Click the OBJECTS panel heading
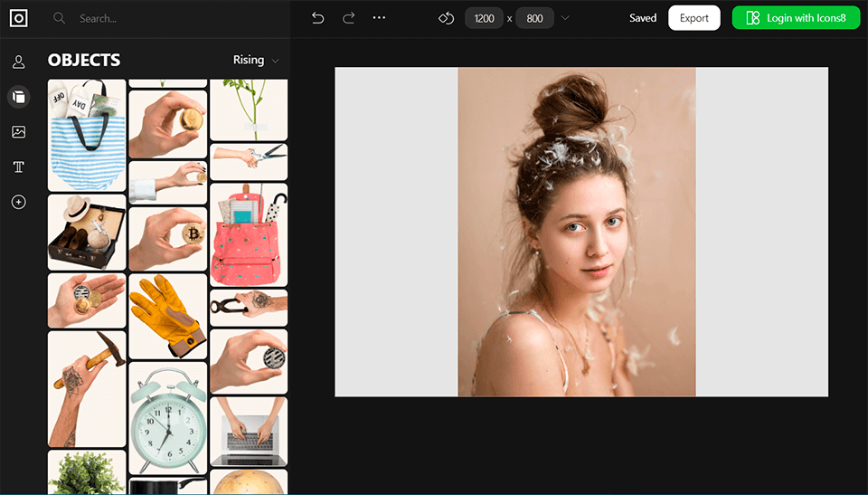Image resolution: width=868 pixels, height=495 pixels. [84, 60]
